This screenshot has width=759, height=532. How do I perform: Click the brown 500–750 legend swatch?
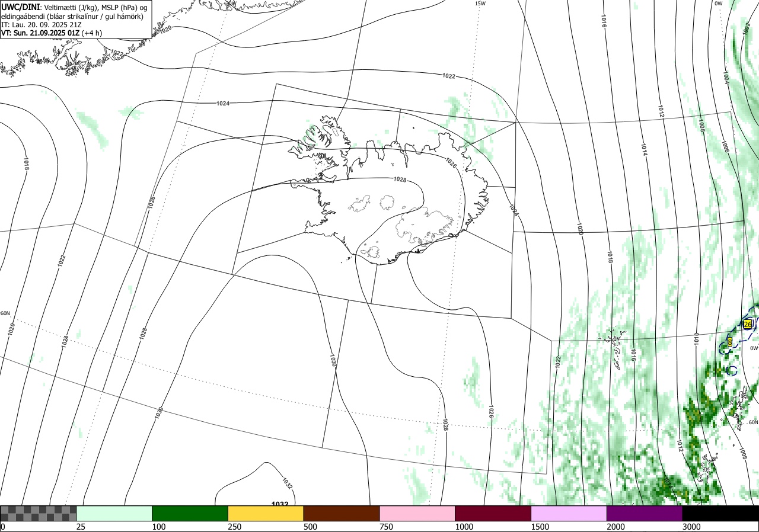pos(342,513)
